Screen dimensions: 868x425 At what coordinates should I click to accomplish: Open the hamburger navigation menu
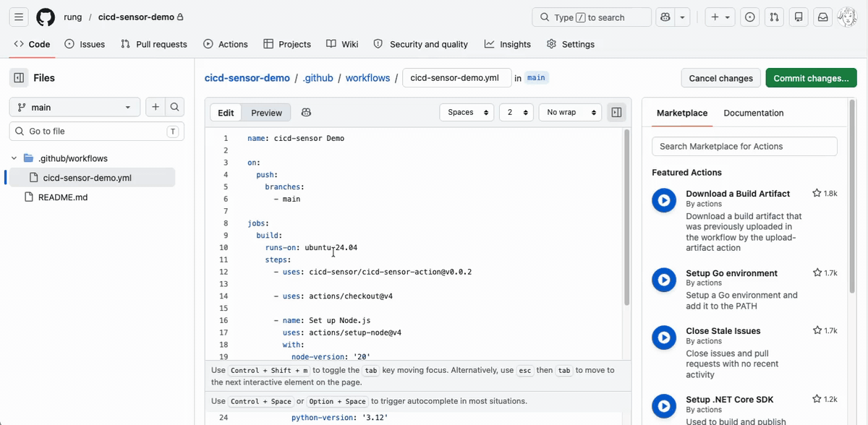click(20, 17)
